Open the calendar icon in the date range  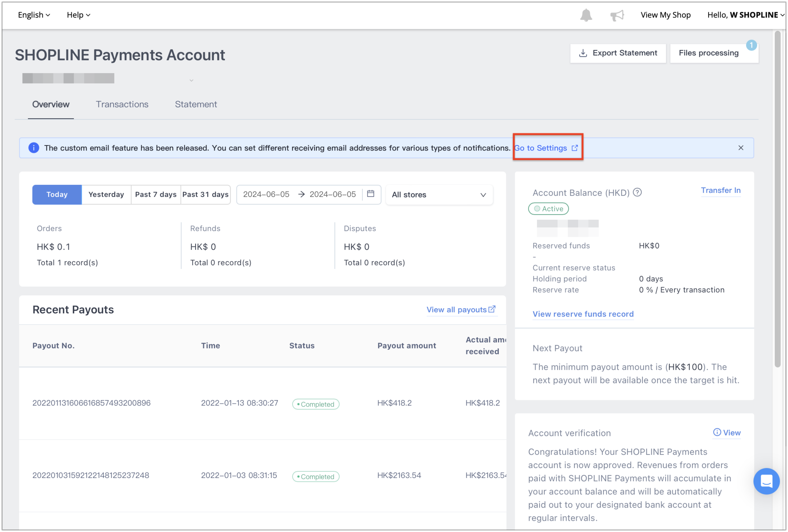(x=370, y=193)
